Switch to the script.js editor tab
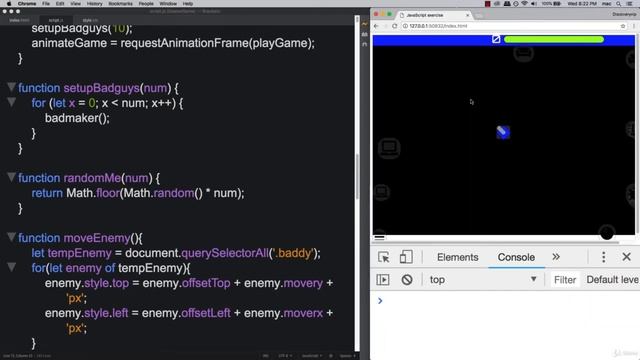 coord(56,20)
